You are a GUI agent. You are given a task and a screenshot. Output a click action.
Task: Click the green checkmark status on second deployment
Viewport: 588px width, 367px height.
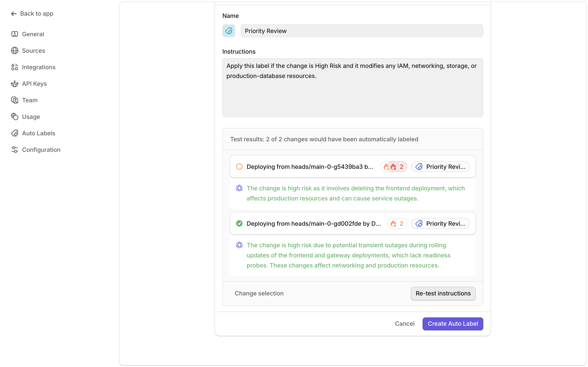[239, 223]
